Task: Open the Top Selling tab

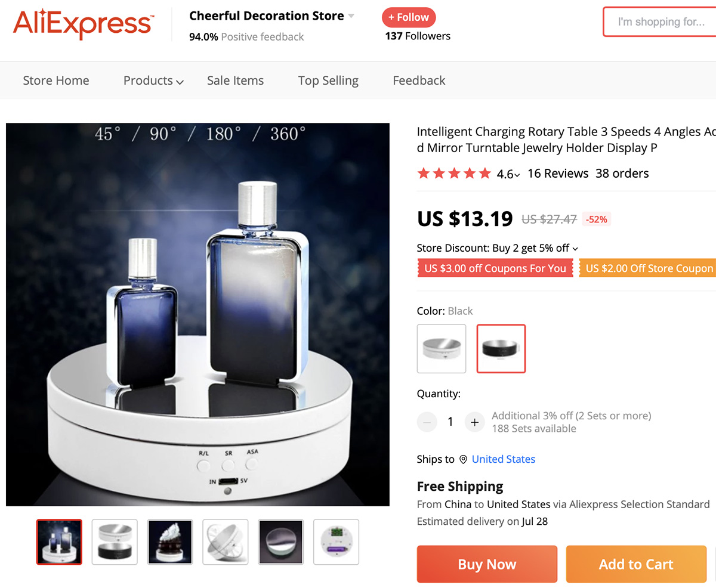Action: pos(328,81)
